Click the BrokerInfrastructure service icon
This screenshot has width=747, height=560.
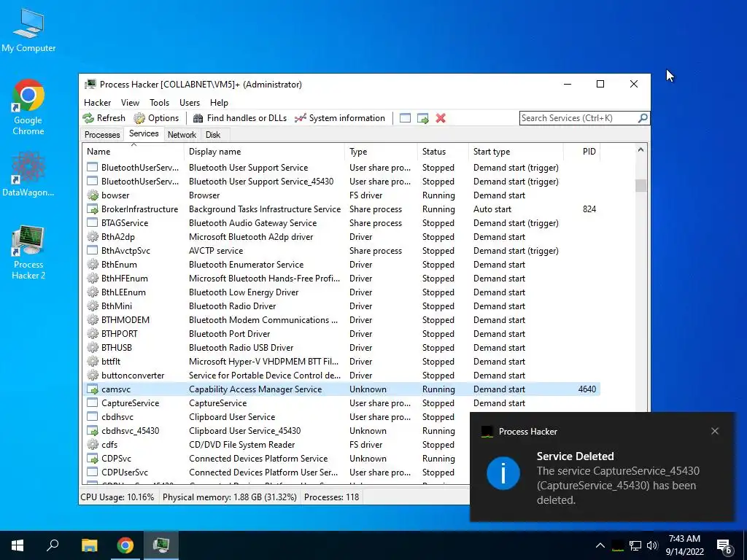pos(93,209)
